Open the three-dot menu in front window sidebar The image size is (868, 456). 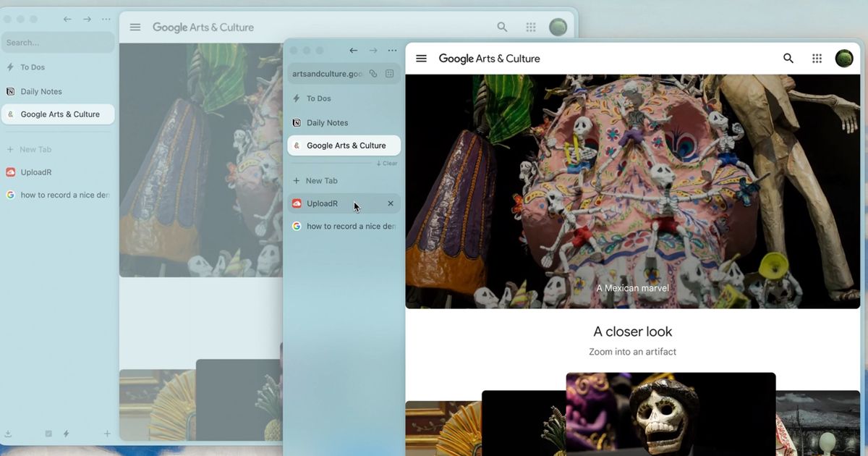point(392,51)
